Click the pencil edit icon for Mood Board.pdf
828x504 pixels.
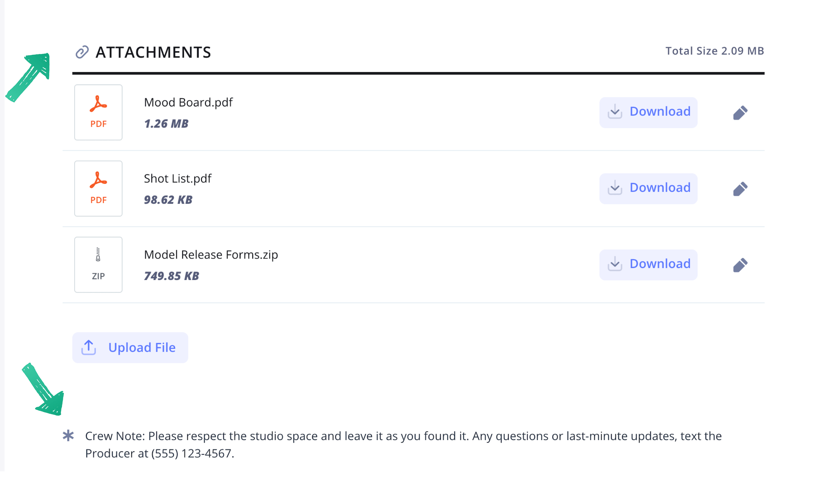[x=740, y=113]
